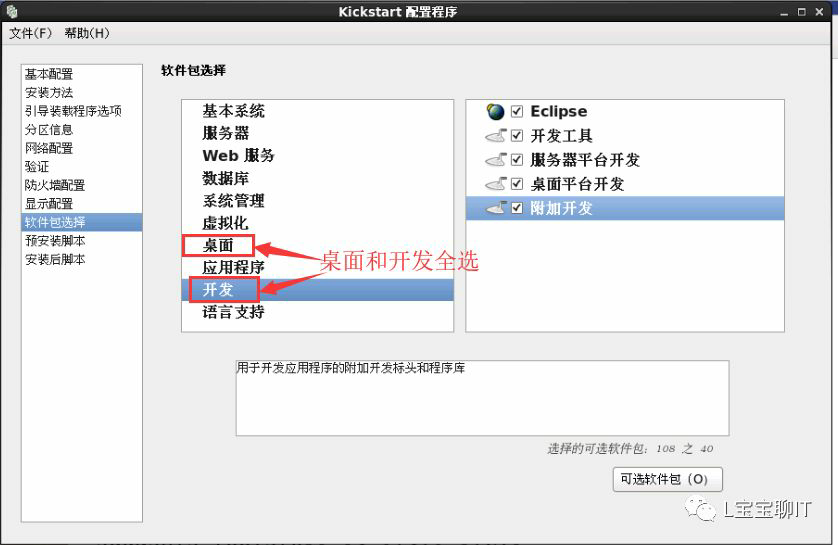Click the Eclipse globe icon
Image resolution: width=838 pixels, height=545 pixels.
495,111
